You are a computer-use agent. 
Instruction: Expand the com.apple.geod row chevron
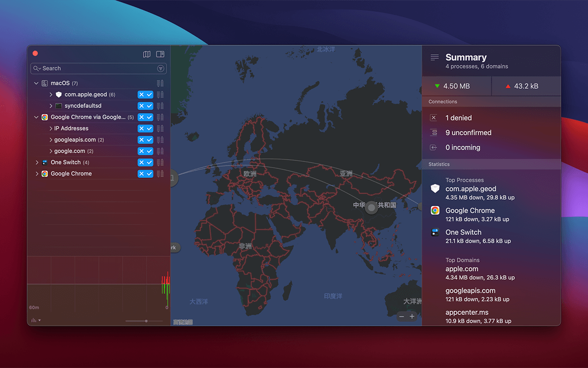(x=50, y=95)
